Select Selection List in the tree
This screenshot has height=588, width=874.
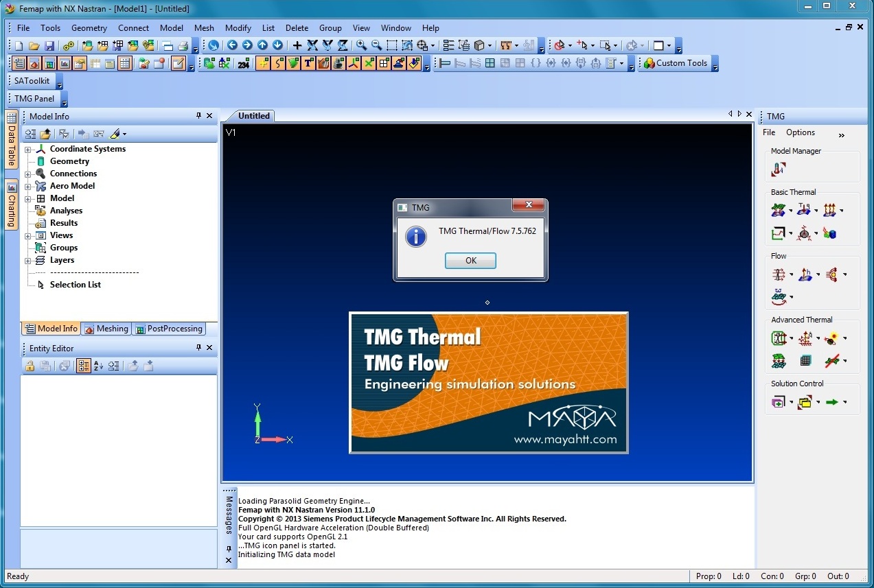coord(76,285)
